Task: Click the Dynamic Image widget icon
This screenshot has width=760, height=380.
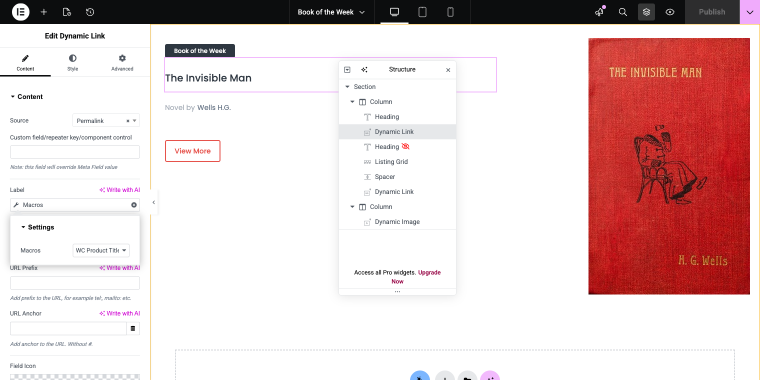Action: click(367, 222)
